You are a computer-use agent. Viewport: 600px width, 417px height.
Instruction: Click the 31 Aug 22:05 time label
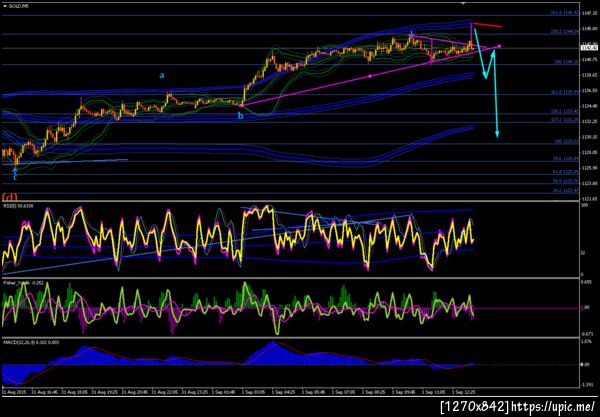165,392
